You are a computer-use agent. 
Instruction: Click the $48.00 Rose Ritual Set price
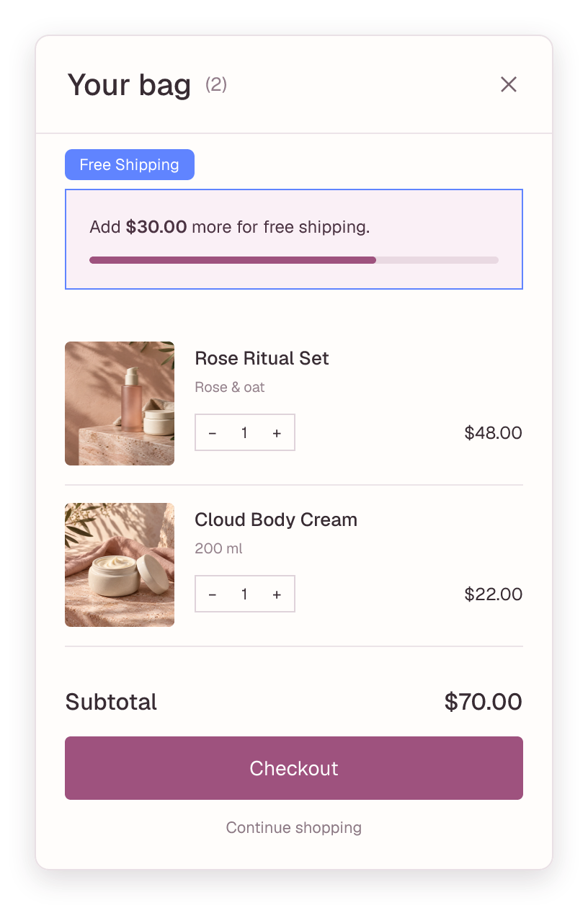click(494, 433)
